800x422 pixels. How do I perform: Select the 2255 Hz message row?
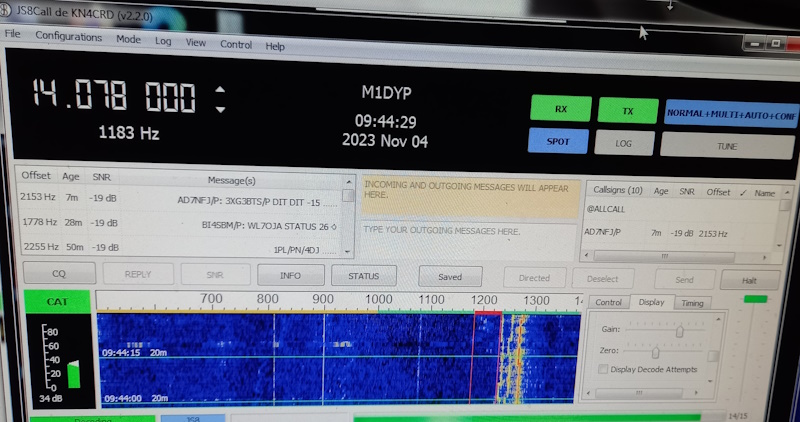(179, 249)
